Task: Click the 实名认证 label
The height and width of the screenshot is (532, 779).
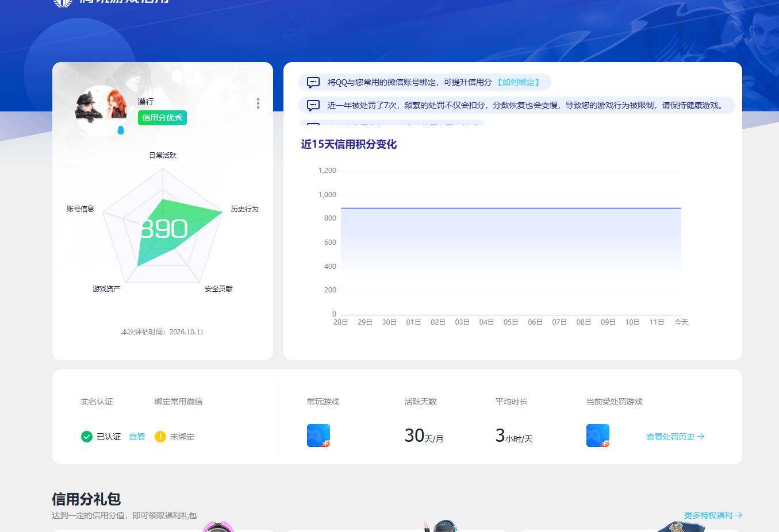Action: point(97,402)
